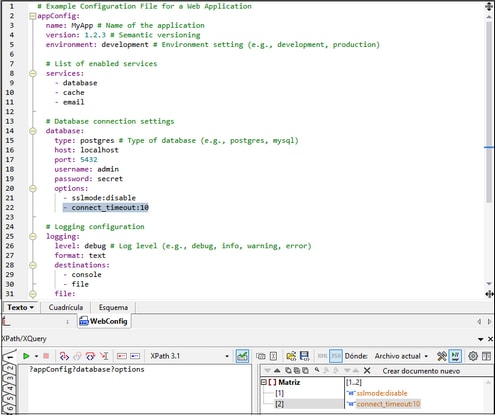Screen dimensions: 495x415
Task: Click the panel layout icon beside the gear
Action: pos(486,356)
